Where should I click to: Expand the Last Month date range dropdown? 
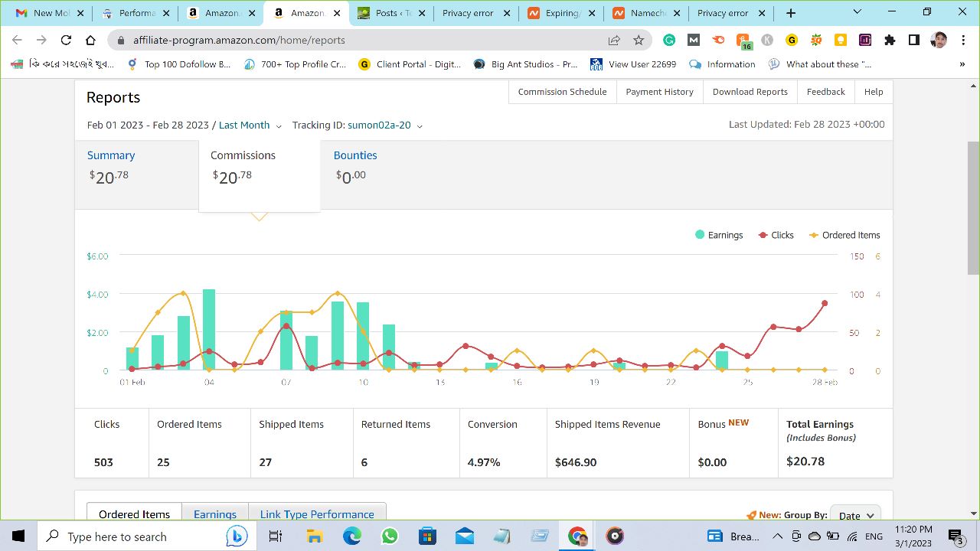[x=250, y=125]
